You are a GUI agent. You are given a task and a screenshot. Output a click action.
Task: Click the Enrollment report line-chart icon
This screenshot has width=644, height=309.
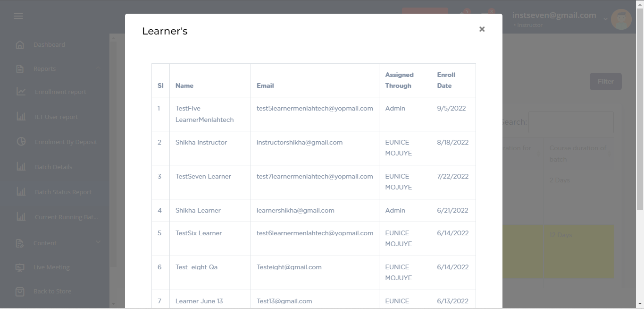point(21,92)
